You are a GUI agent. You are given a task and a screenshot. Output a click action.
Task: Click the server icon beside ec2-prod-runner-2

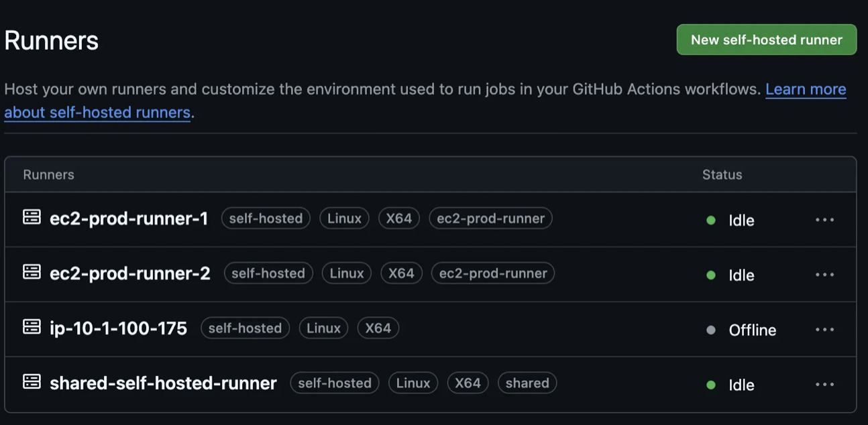pyautogui.click(x=32, y=272)
